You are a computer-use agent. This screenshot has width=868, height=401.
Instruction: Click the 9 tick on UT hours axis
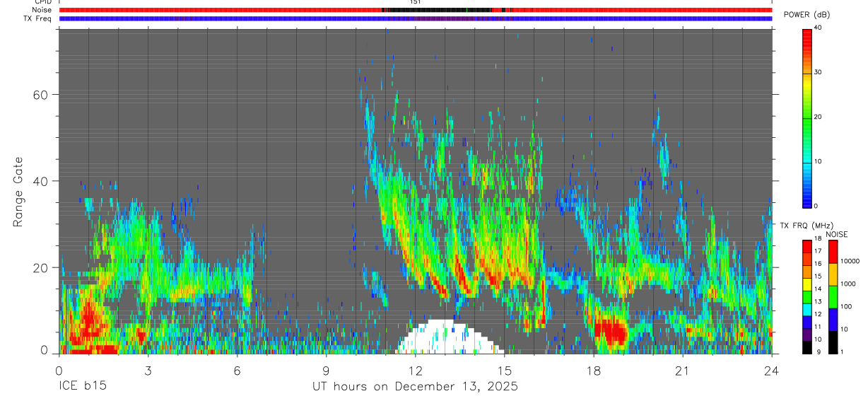326,371
